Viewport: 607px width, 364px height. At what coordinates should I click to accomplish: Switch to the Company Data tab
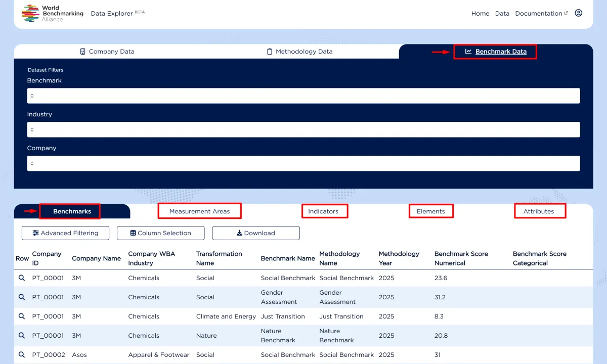(107, 52)
